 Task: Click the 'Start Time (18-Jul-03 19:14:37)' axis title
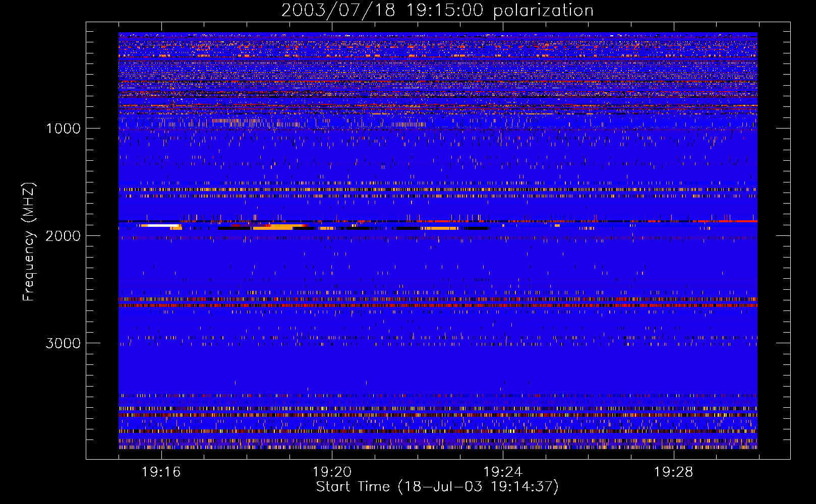(x=437, y=487)
